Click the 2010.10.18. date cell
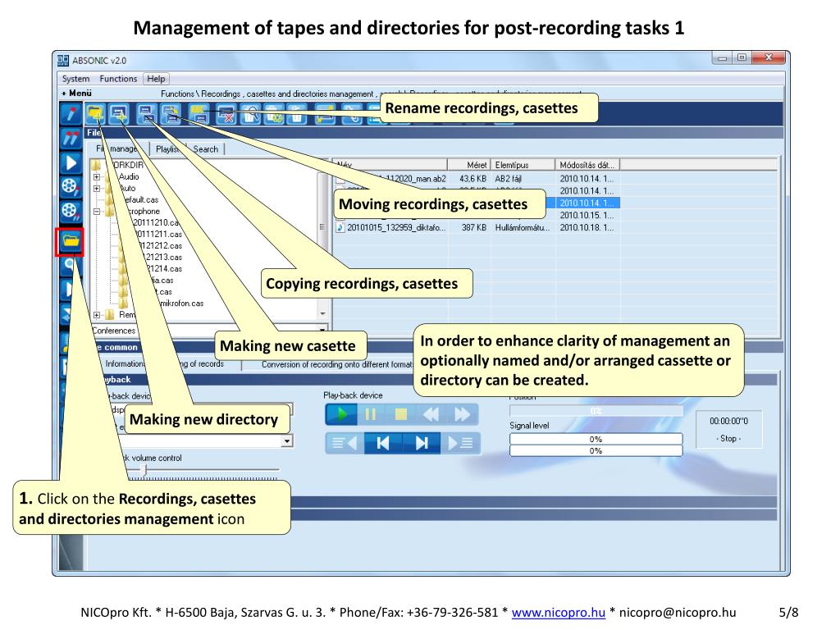 click(587, 228)
